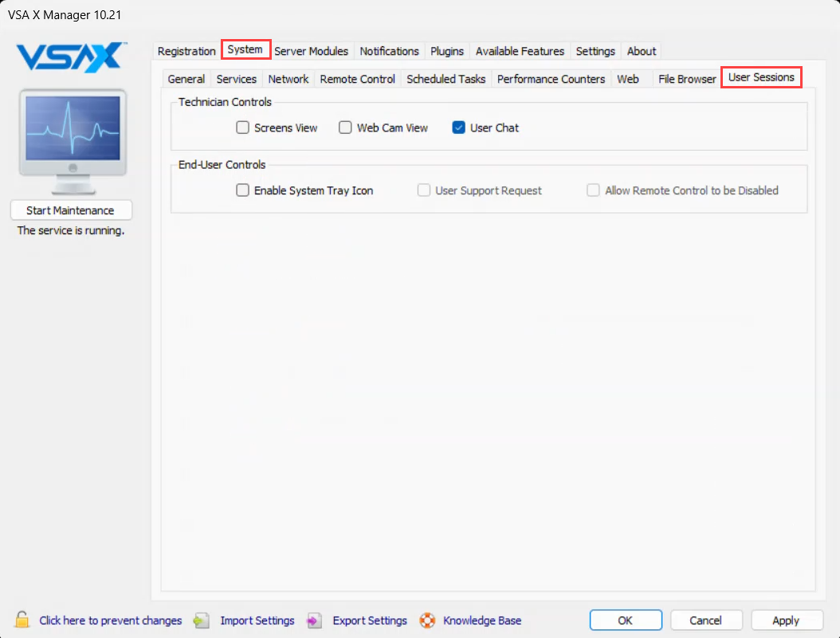Go to the Scheduled Tasks sub-tab

446,79
